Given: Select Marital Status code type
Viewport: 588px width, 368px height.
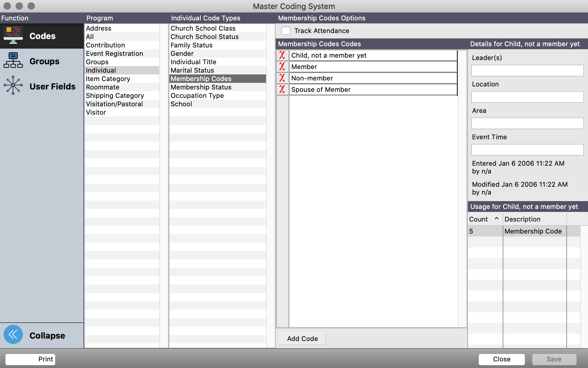Looking at the screenshot, I should [x=192, y=70].
